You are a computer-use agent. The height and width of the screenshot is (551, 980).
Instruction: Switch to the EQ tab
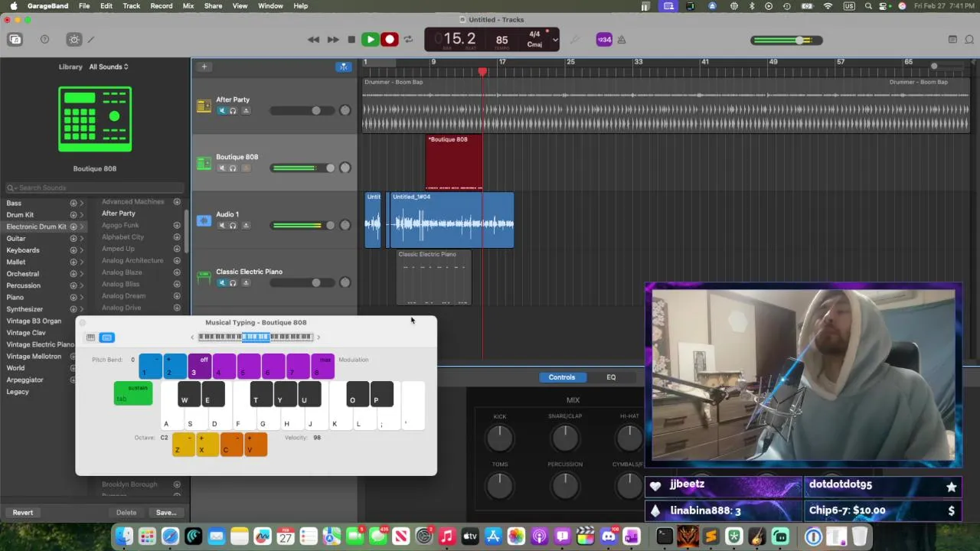611,377
